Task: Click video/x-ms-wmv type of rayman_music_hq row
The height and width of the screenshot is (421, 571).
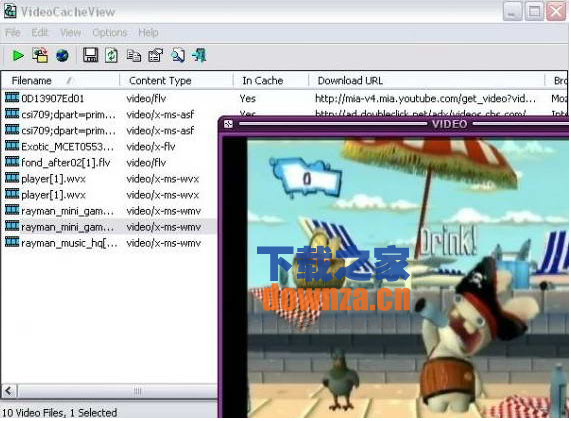Action: (x=164, y=243)
